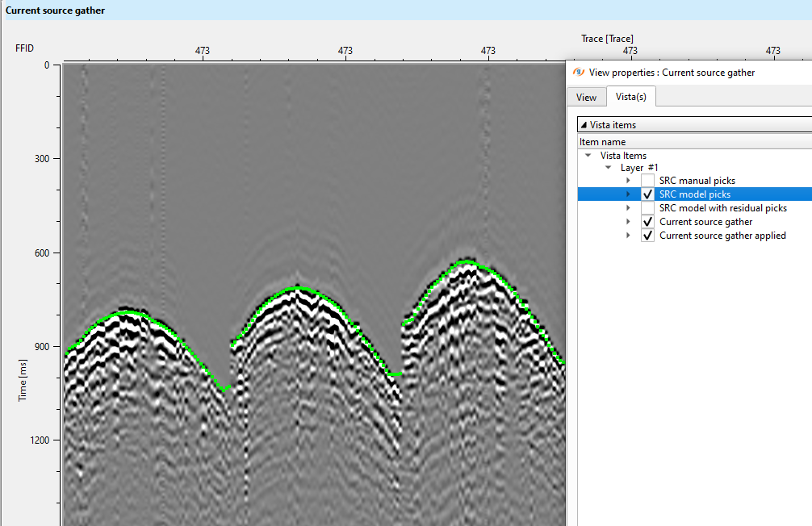
Task: Expand the SRC manual picks node
Action: click(628, 181)
